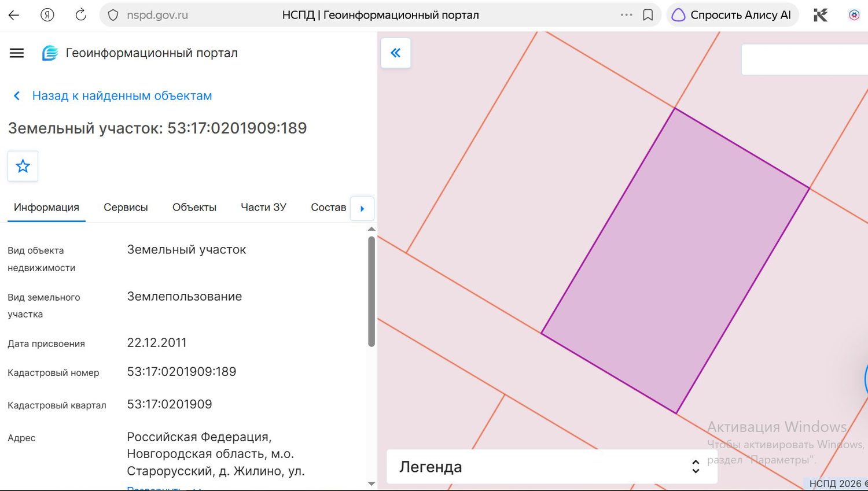Screen dimensions: 868x491
Task: Open the K extension icon
Action: point(821,15)
